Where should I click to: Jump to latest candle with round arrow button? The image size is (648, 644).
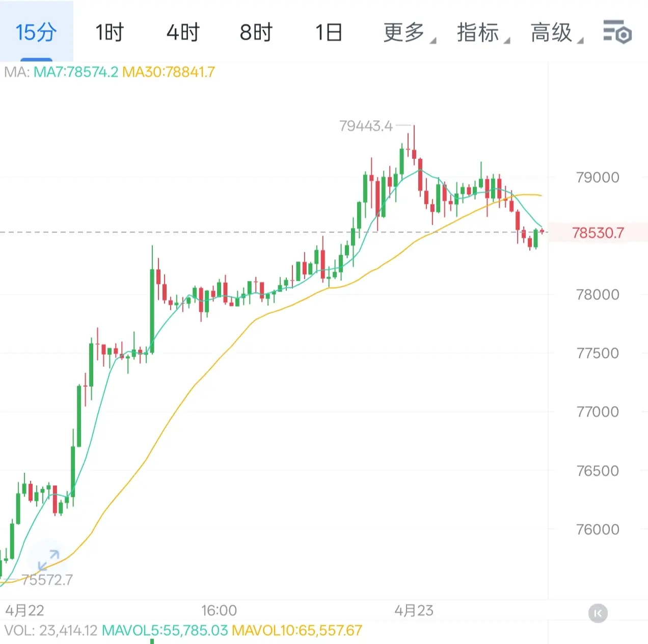pos(598,613)
